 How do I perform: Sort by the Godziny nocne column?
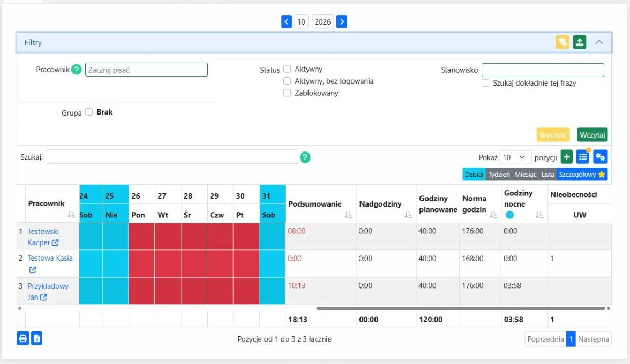pos(539,215)
